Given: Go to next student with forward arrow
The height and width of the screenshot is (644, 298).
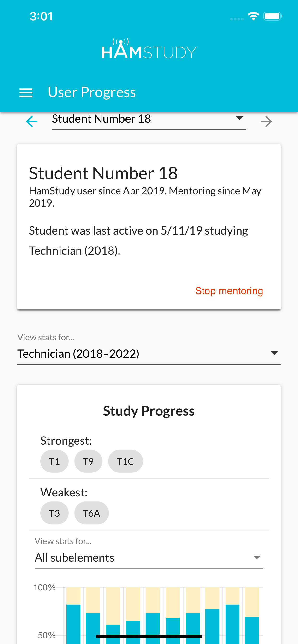Looking at the screenshot, I should [x=266, y=121].
